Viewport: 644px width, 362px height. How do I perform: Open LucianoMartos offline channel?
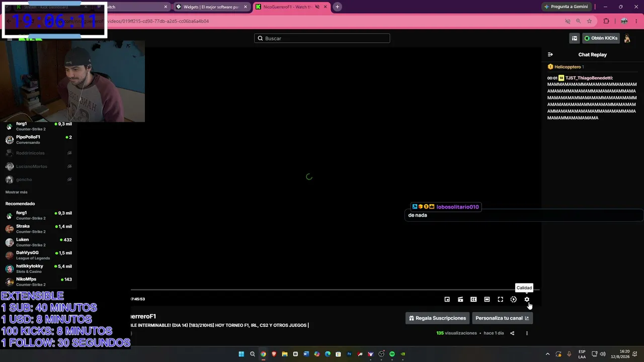tap(39, 166)
